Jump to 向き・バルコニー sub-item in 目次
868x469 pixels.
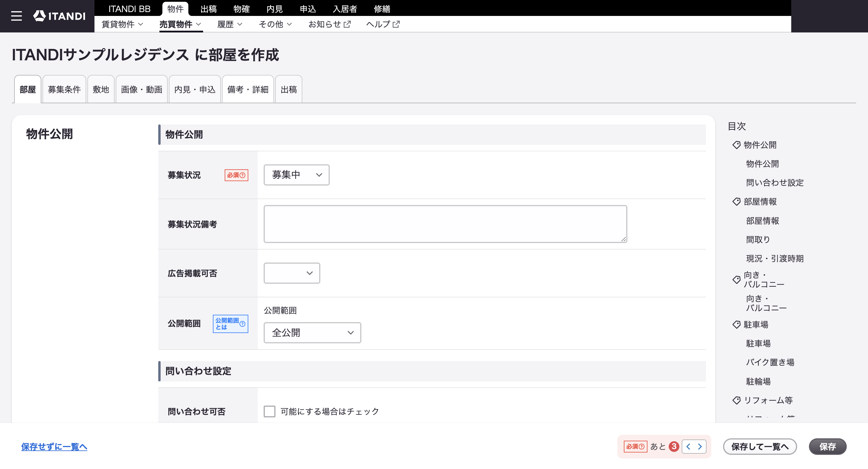[x=766, y=303]
